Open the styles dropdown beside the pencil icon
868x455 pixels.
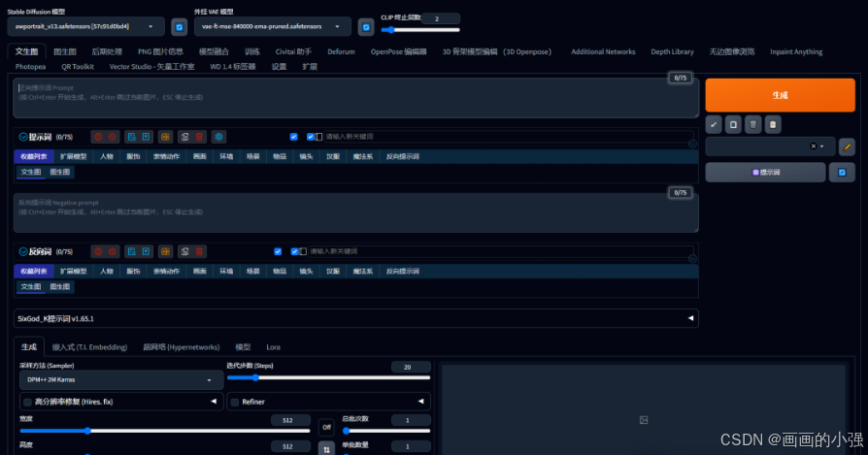click(x=771, y=146)
